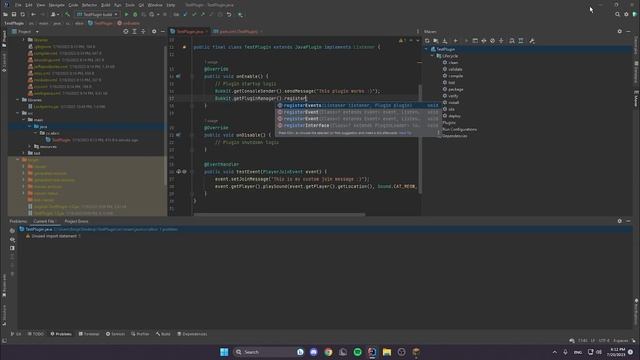
Task: Open the Services tool window
Action: (115, 334)
